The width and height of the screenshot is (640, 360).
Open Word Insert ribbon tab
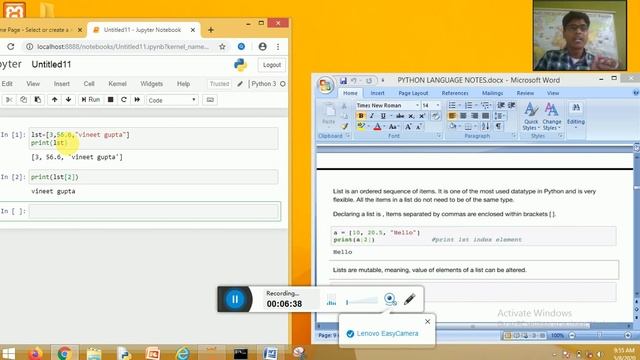pos(377,93)
